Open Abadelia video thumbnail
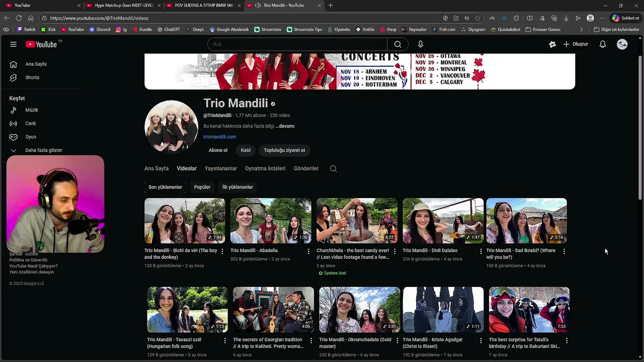The image size is (644, 362). click(271, 221)
